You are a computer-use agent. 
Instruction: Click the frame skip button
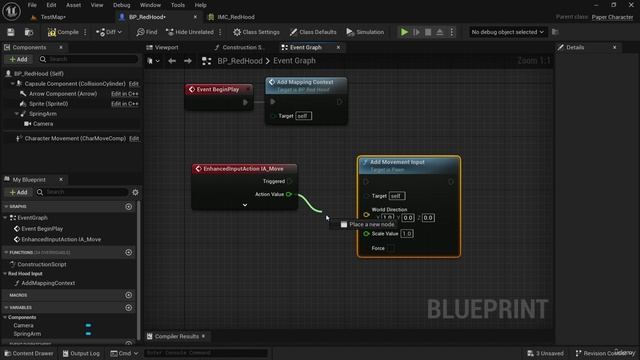(416, 32)
